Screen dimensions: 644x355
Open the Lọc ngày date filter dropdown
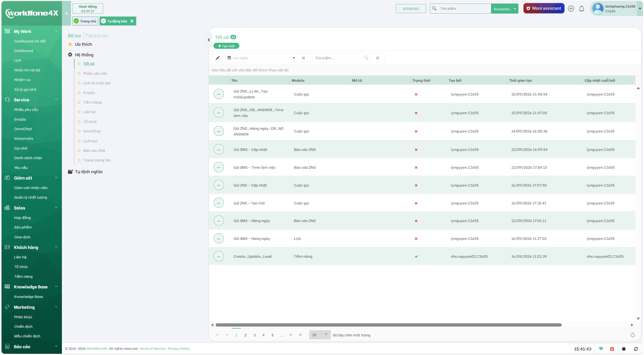coord(294,58)
